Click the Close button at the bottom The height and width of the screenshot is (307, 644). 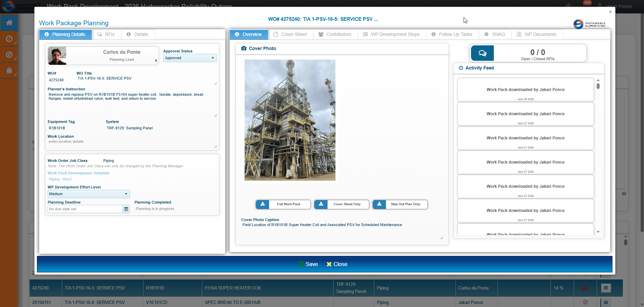(x=337, y=264)
